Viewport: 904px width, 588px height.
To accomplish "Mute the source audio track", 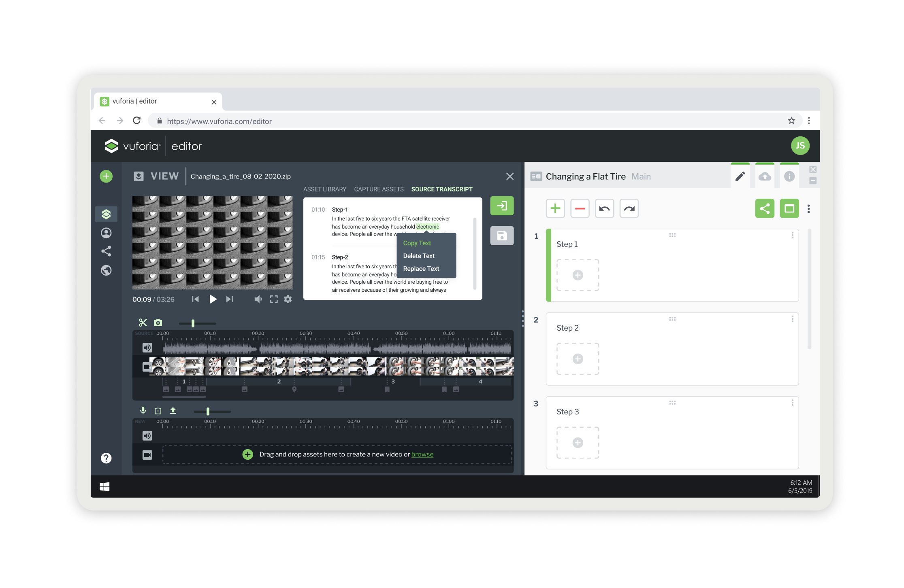I will 147,348.
